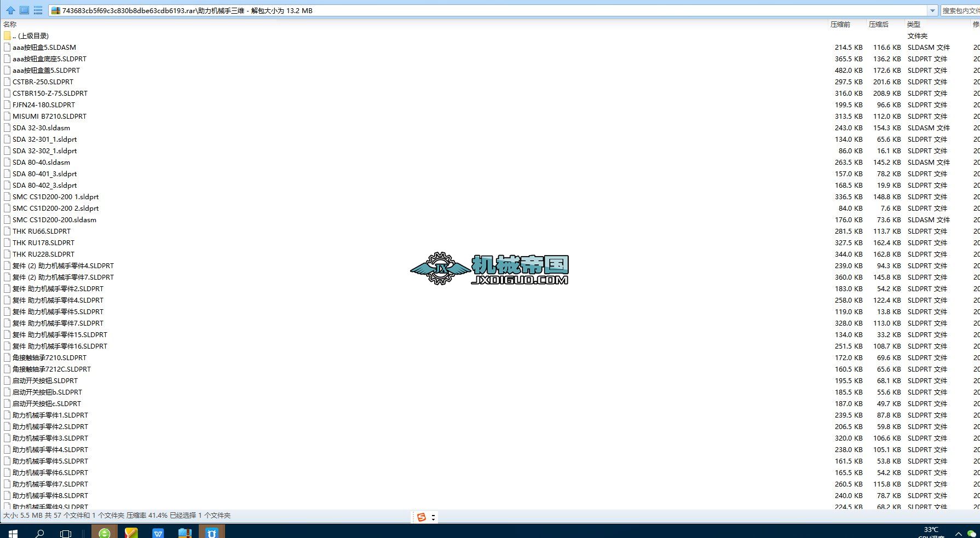
Task: Select file aaa按钮盒盖5.SLDPRT
Action: (x=46, y=70)
